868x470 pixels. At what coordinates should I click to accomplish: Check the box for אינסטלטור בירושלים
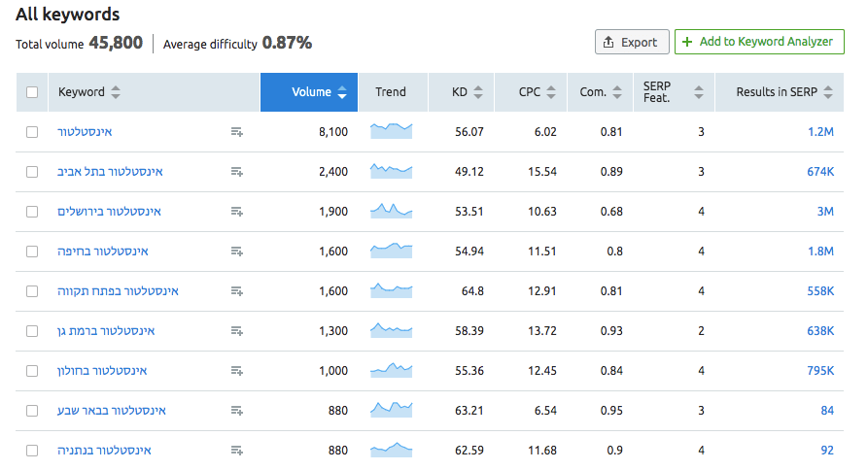[32, 212]
